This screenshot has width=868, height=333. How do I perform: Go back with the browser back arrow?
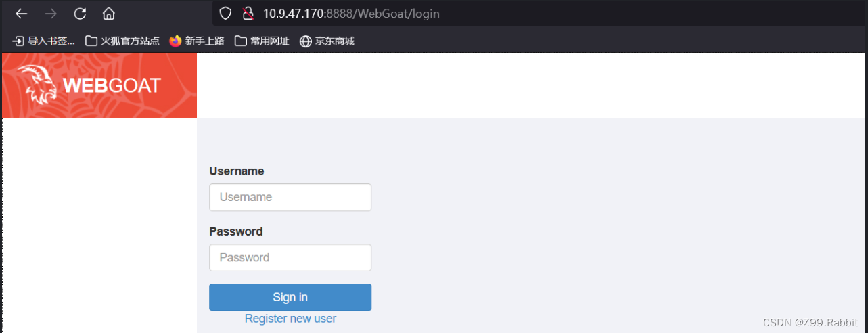pyautogui.click(x=22, y=14)
